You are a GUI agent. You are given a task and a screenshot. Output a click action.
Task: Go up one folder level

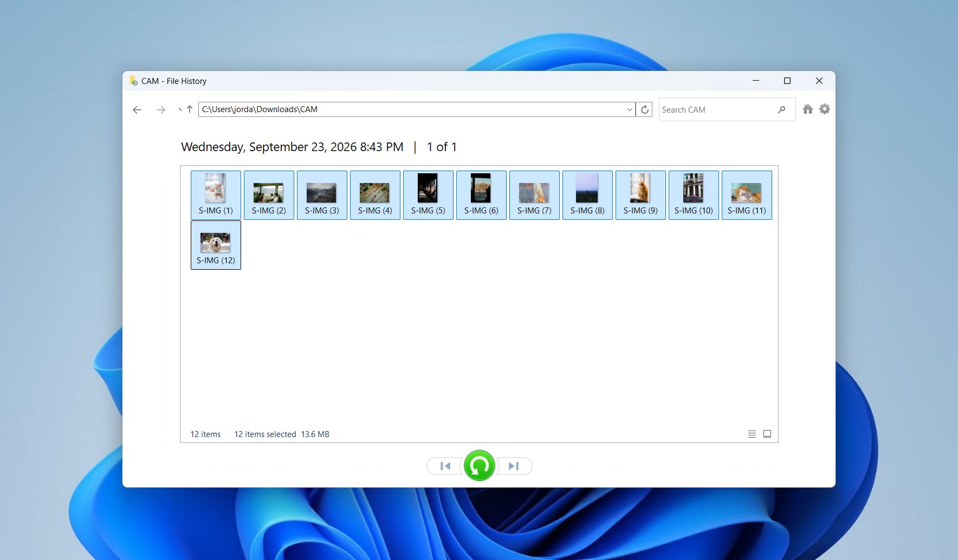point(190,109)
